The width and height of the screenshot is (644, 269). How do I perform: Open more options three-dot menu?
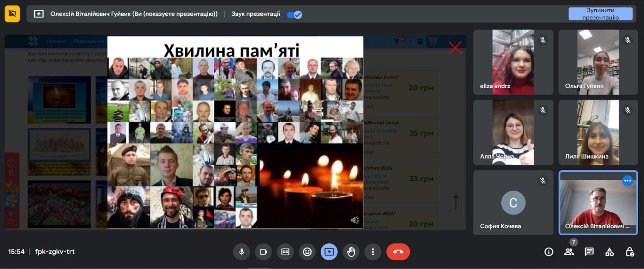(x=373, y=252)
